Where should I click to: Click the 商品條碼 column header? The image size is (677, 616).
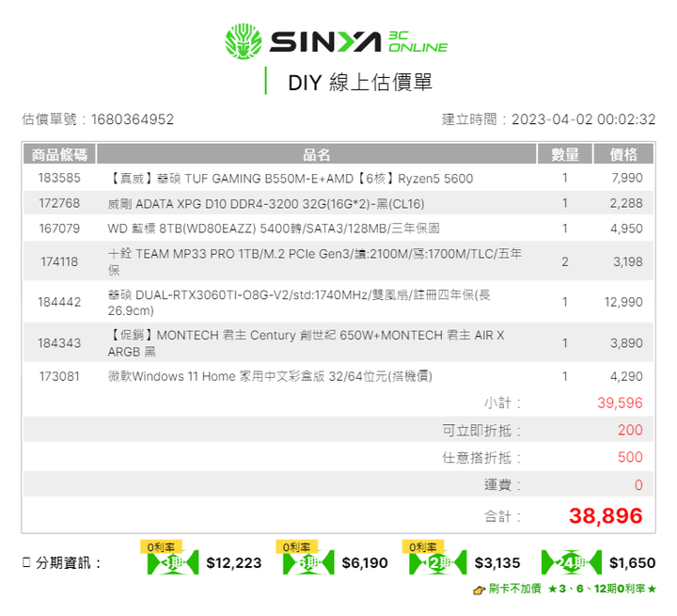point(59,154)
